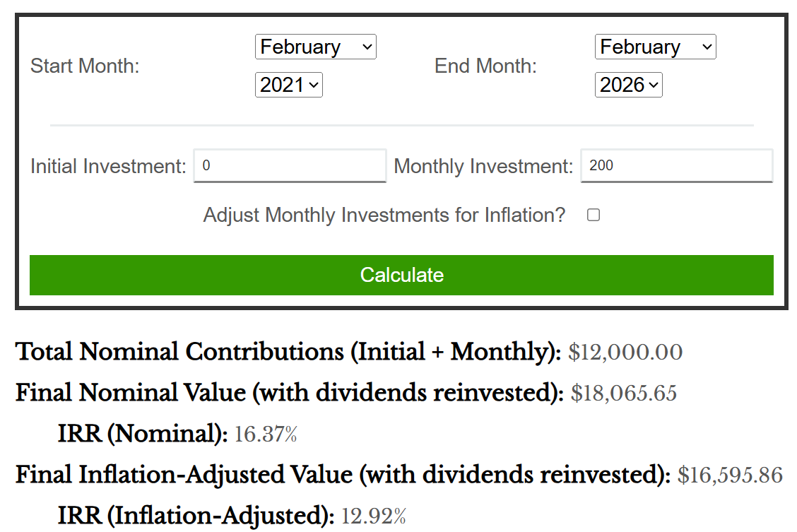Image resolution: width=797 pixels, height=532 pixels.
Task: Open the Start Month dropdown showing February
Action: click(x=315, y=47)
